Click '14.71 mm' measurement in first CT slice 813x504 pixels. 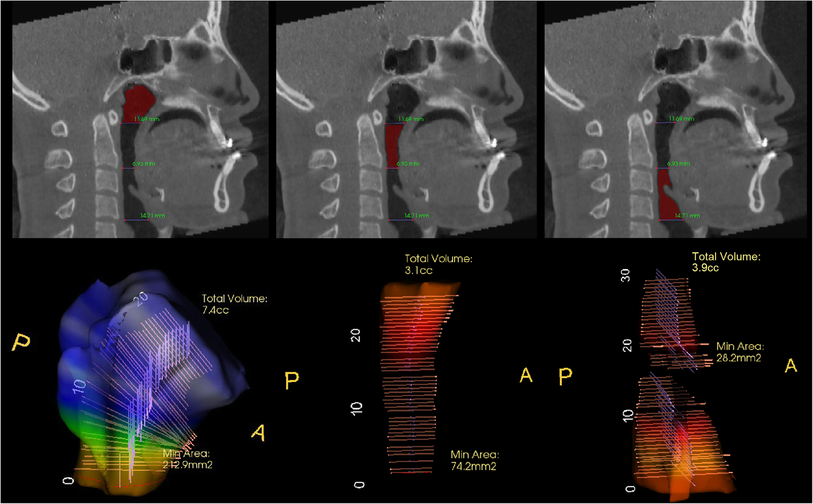click(153, 216)
